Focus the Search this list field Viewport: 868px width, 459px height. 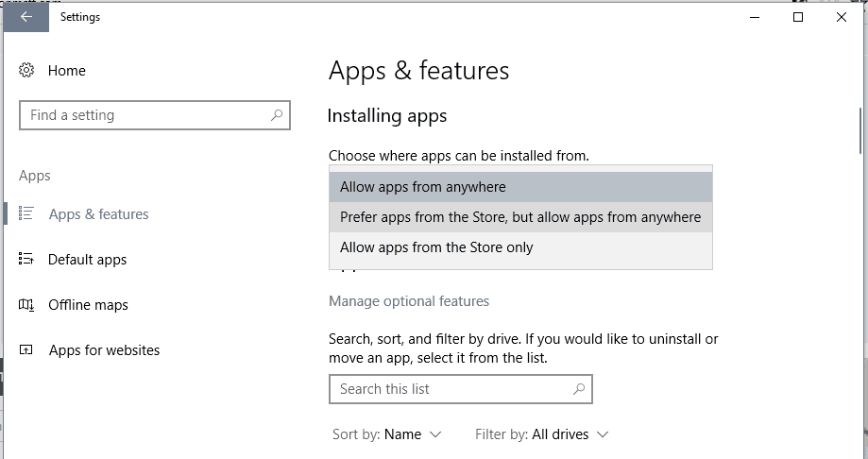coord(461,389)
